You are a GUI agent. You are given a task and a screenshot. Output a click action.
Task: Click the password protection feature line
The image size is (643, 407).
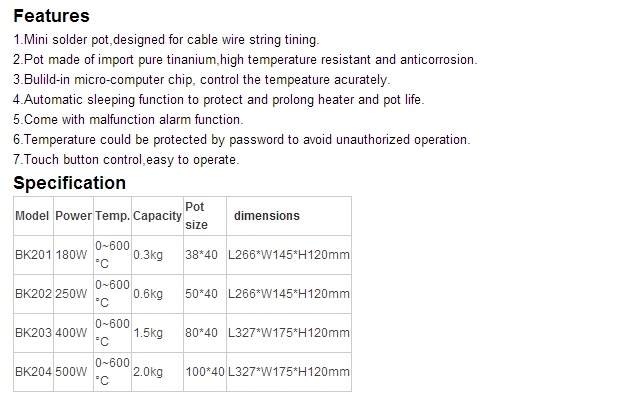coord(241,140)
